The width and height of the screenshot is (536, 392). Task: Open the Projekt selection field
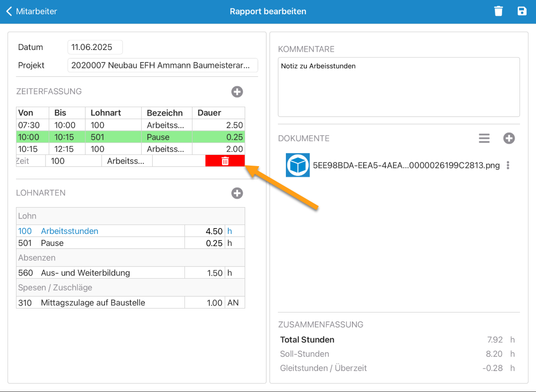163,65
